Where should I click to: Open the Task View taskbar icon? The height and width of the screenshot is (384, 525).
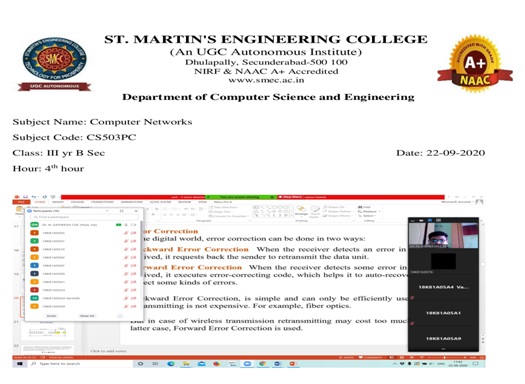tap(155, 364)
